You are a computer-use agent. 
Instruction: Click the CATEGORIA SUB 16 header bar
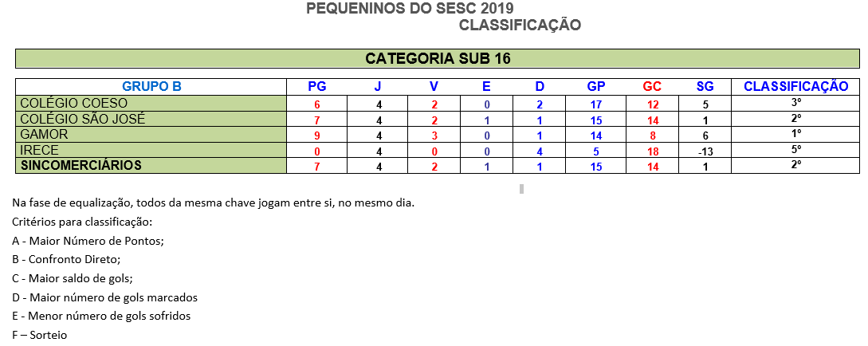(438, 59)
